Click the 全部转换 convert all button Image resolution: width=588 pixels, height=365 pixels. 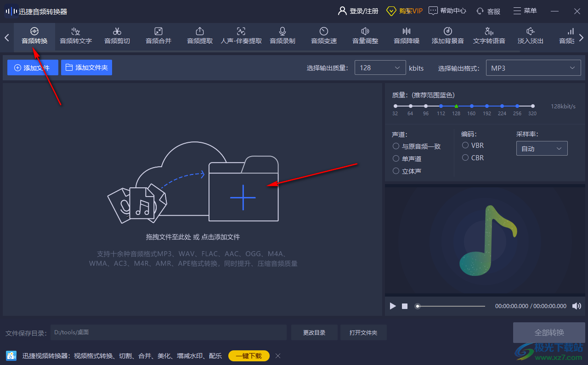pos(549,332)
